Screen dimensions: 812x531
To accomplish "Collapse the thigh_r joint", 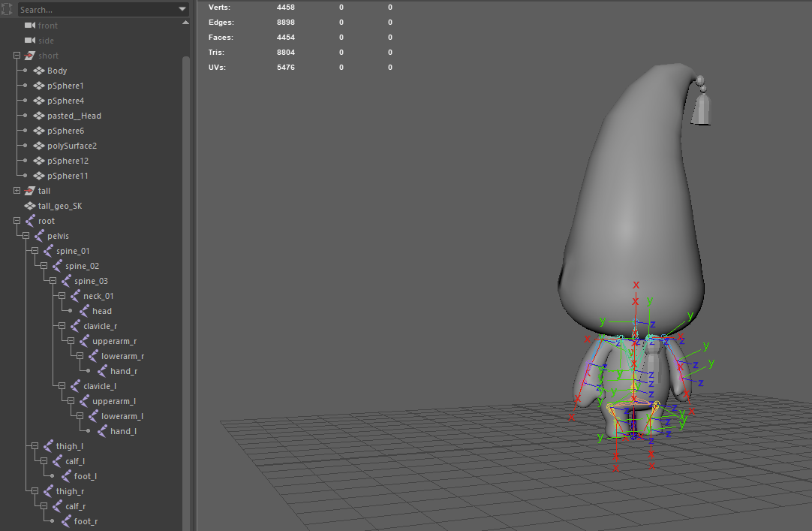I will [x=35, y=491].
